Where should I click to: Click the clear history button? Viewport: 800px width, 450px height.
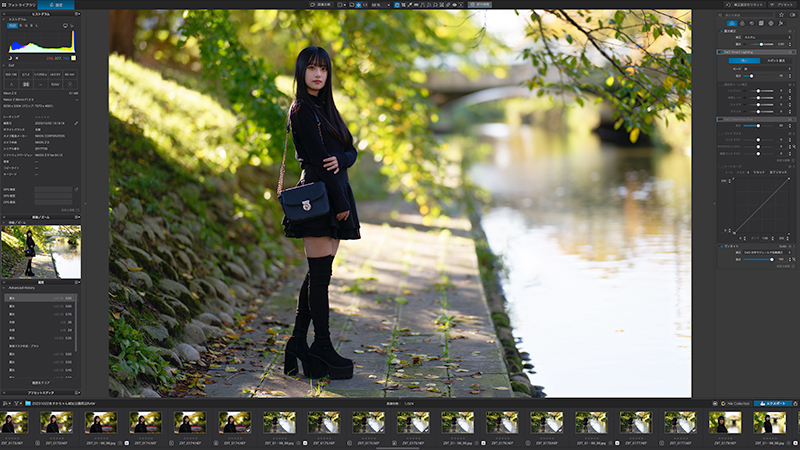tap(41, 382)
